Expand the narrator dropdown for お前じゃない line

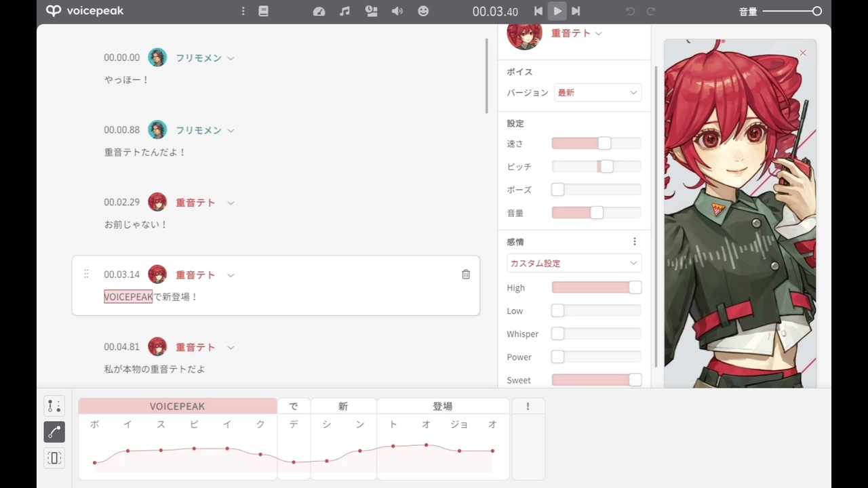tap(231, 203)
